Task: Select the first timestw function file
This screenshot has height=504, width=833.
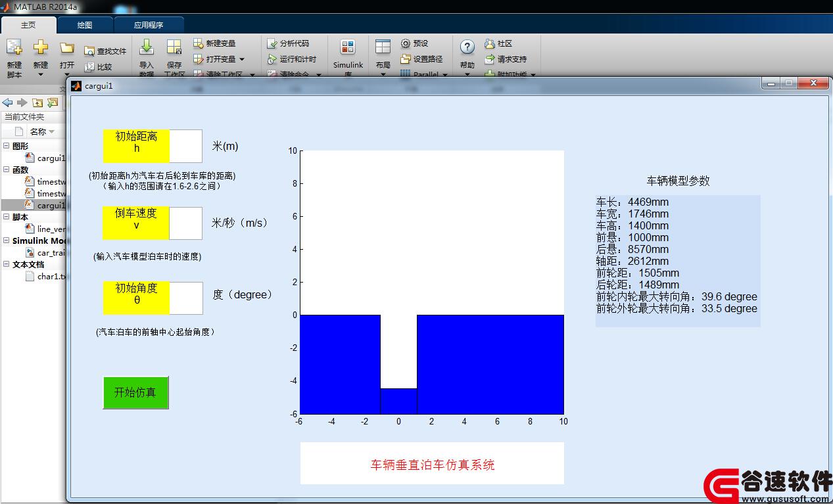Action: point(45,181)
